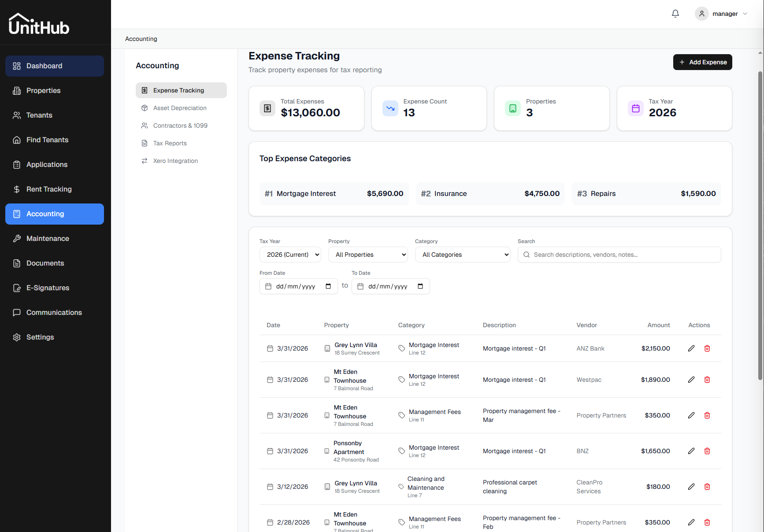764x532 pixels.
Task: Click the search magnifier icon
Action: coord(527,255)
